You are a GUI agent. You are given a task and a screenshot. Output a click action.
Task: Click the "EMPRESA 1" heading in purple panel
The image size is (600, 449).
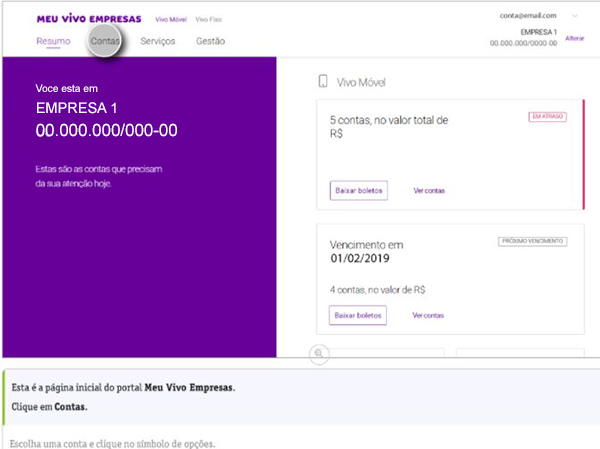pos(77,108)
